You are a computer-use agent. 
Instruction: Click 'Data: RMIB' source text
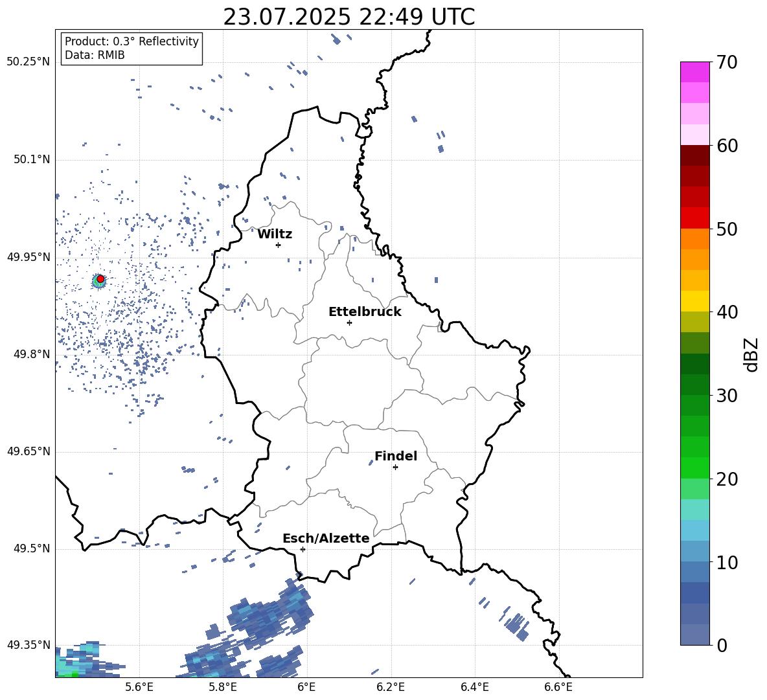[95, 55]
